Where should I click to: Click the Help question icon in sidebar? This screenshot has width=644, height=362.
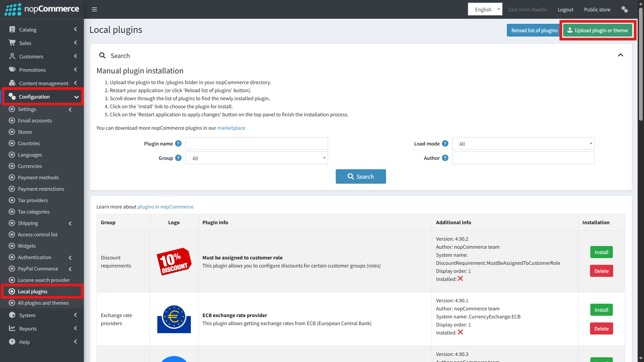12,342
